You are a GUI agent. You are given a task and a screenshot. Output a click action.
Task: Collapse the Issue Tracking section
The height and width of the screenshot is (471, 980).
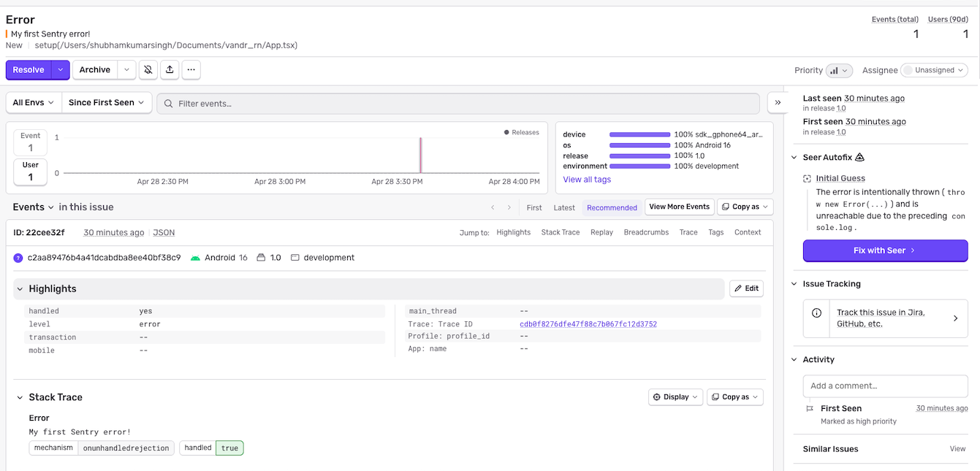click(795, 284)
